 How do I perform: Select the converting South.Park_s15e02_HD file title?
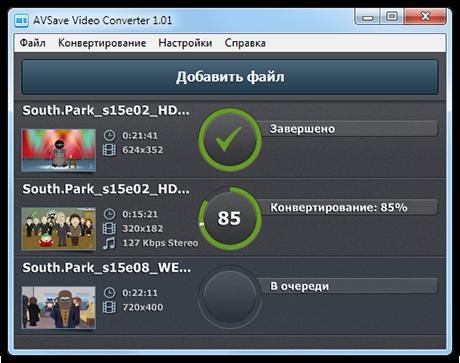click(x=106, y=189)
